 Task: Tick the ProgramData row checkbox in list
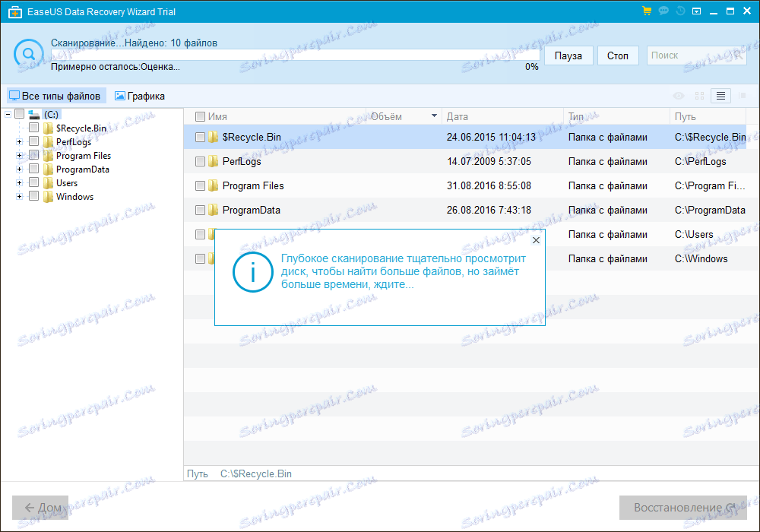200,210
